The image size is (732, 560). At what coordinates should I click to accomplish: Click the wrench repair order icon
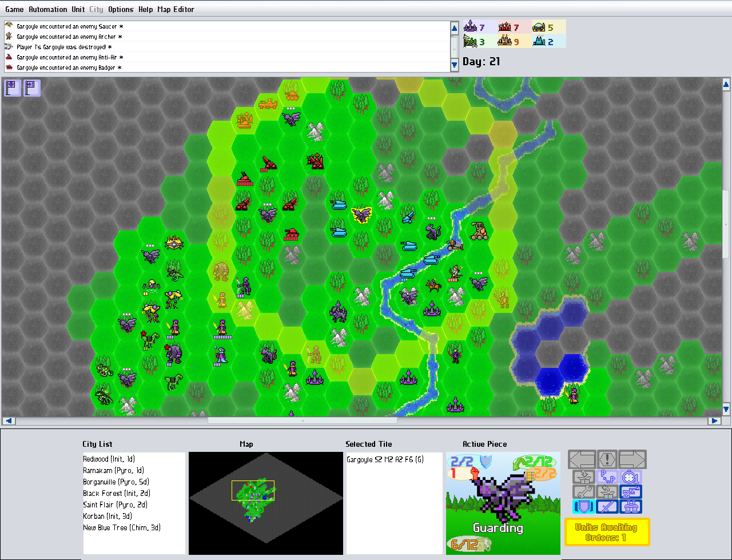click(x=584, y=492)
